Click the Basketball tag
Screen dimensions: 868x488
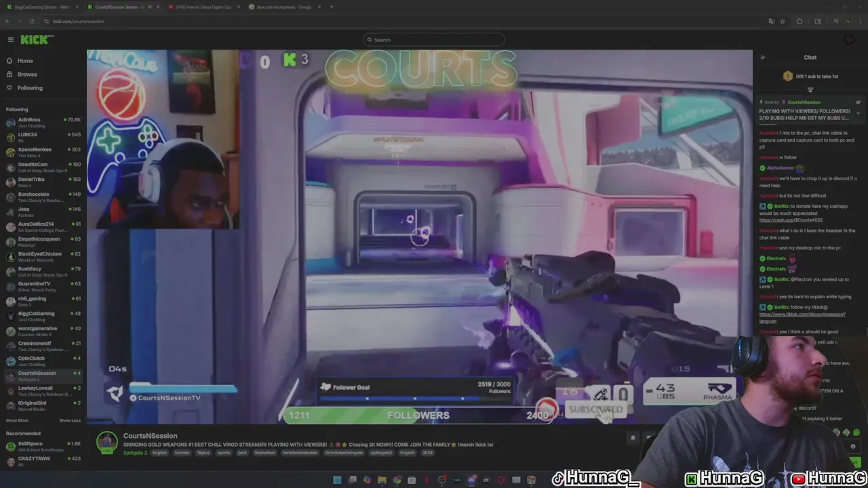coord(265,453)
